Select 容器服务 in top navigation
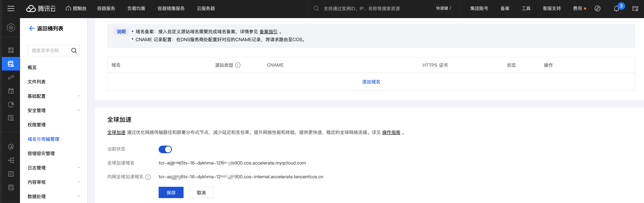 tap(106, 9)
